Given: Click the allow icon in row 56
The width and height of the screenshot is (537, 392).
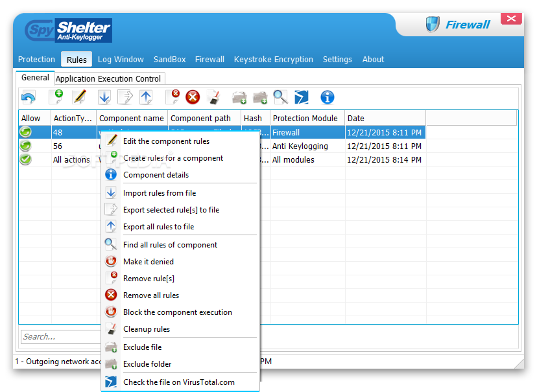Looking at the screenshot, I should click(x=26, y=146).
